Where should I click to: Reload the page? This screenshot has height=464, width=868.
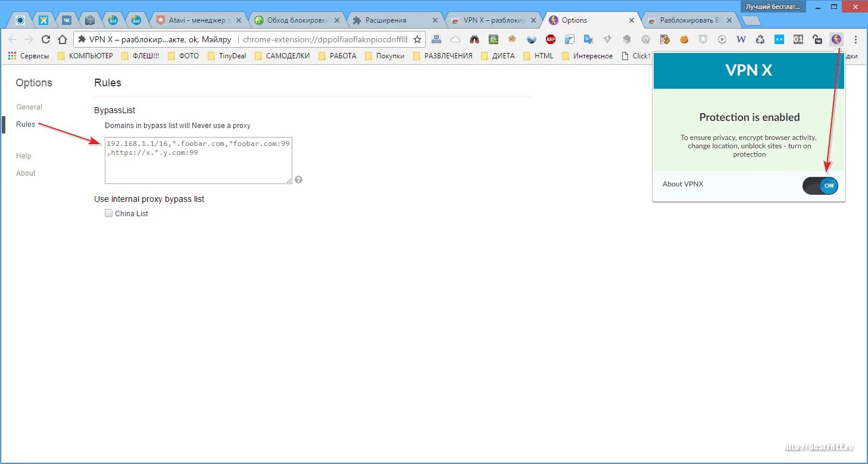(46, 40)
